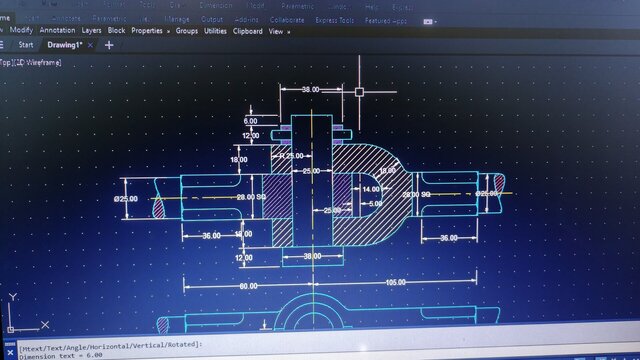Screen dimensions: 640x360
Task: Close the command line with X
Action: (x=10, y=352)
